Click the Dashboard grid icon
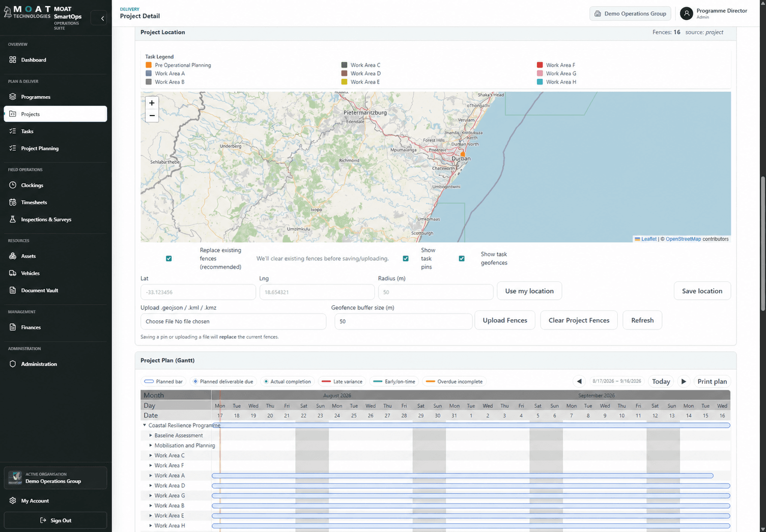The image size is (766, 532). 13,60
